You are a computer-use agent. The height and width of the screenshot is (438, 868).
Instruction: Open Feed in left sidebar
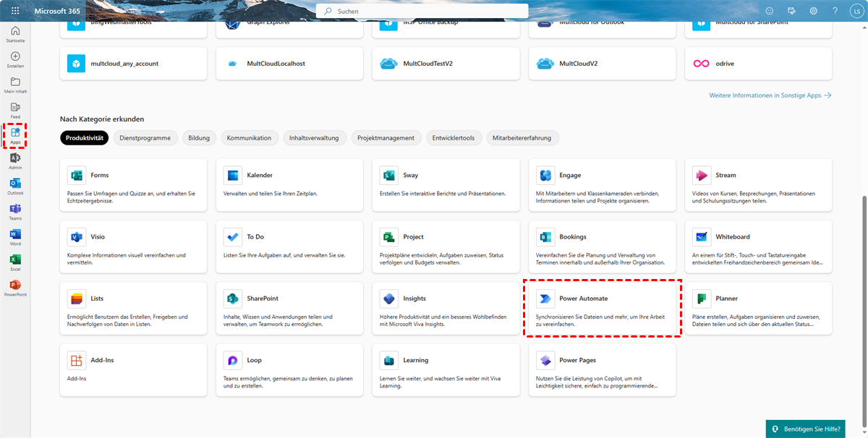15,110
